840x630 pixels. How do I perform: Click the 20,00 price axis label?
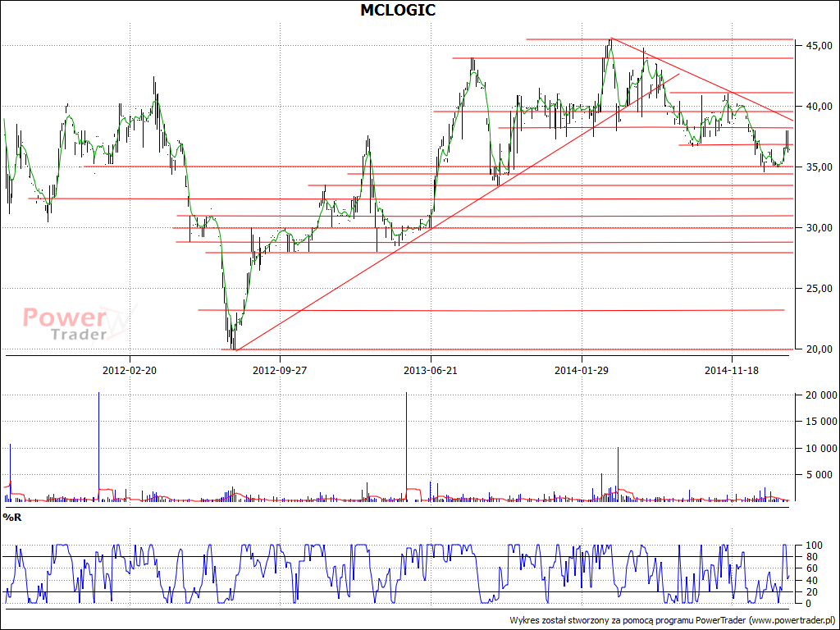point(819,349)
